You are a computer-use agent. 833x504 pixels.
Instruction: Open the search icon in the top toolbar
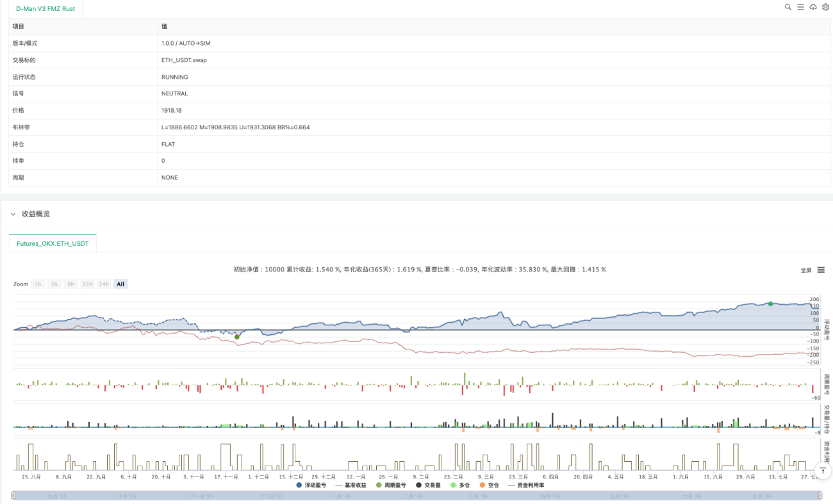pyautogui.click(x=788, y=7)
